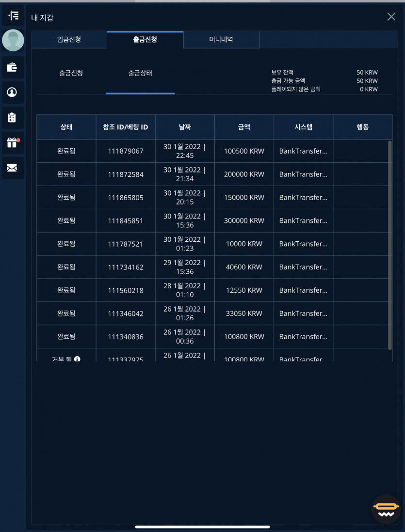Click the 150000 KRW amount
405x532 pixels.
244,198
